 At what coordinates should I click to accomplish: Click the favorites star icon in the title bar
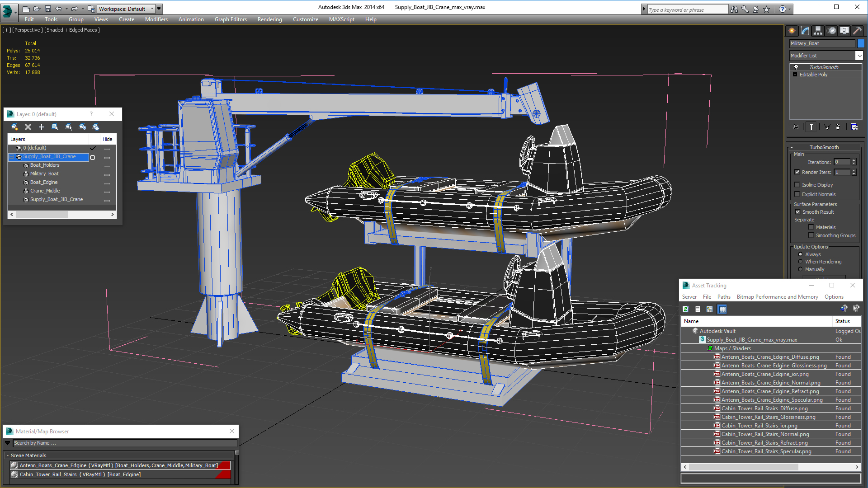click(766, 9)
